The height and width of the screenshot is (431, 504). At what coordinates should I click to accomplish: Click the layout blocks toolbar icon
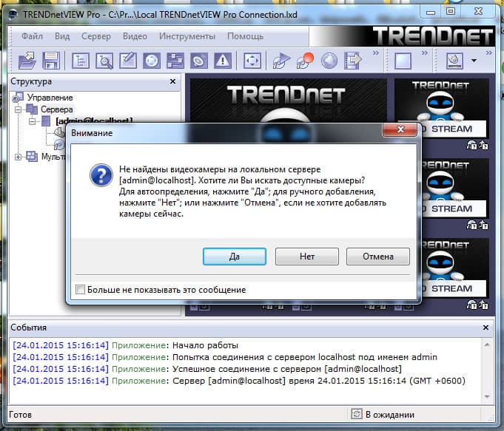(x=175, y=61)
